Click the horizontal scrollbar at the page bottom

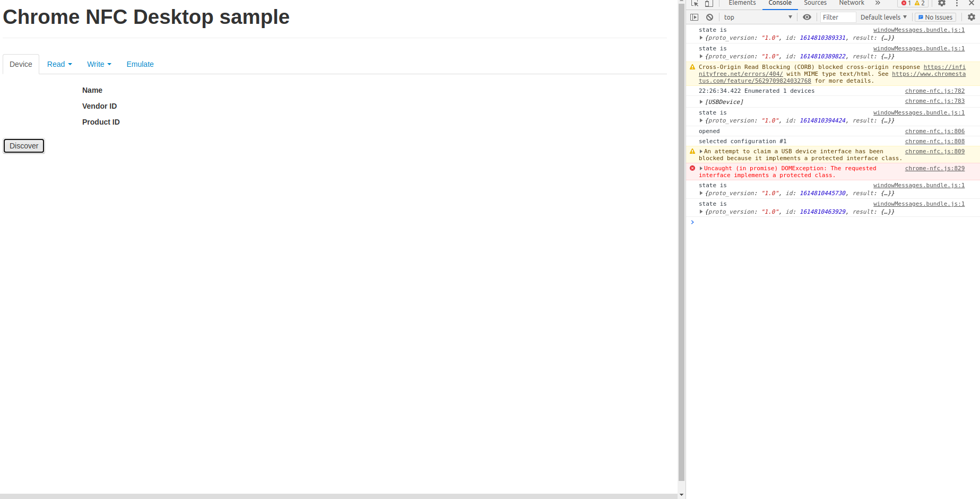(x=339, y=496)
